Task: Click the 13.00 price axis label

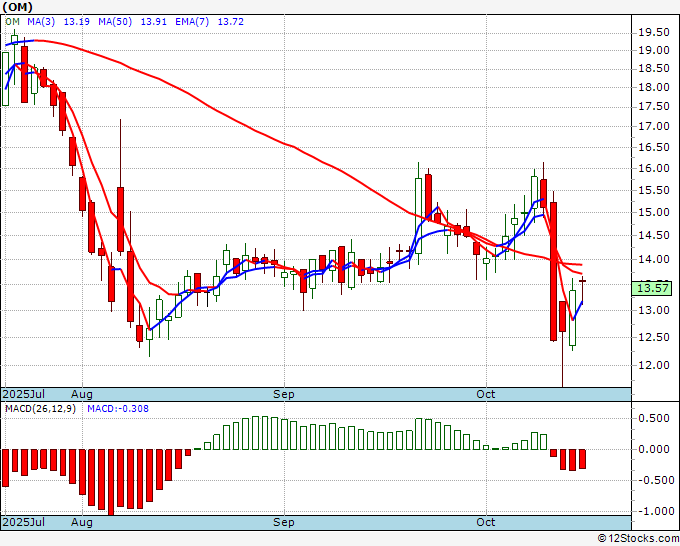Action: point(654,310)
